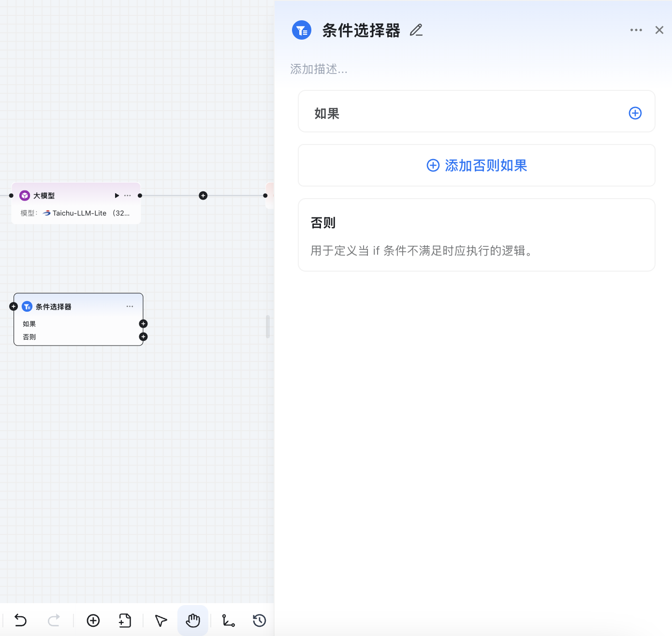Select the hand pan tool
Image resolution: width=672 pixels, height=636 pixels.
point(192,621)
